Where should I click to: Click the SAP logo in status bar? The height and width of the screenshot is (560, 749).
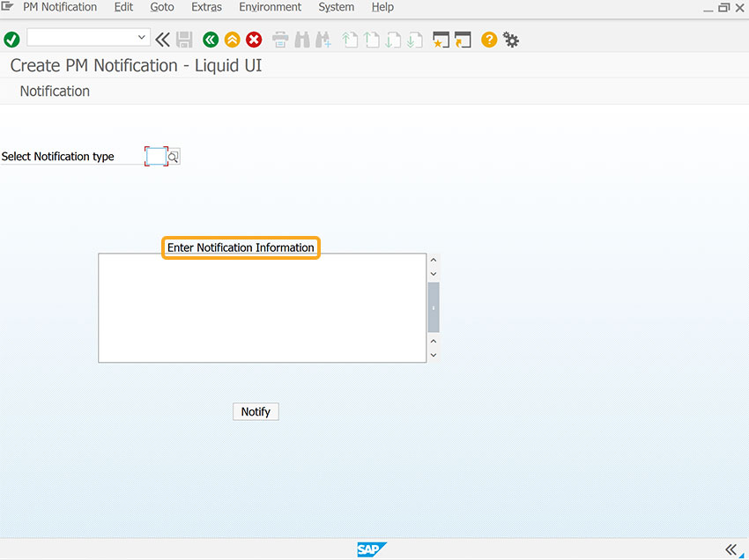[372, 549]
